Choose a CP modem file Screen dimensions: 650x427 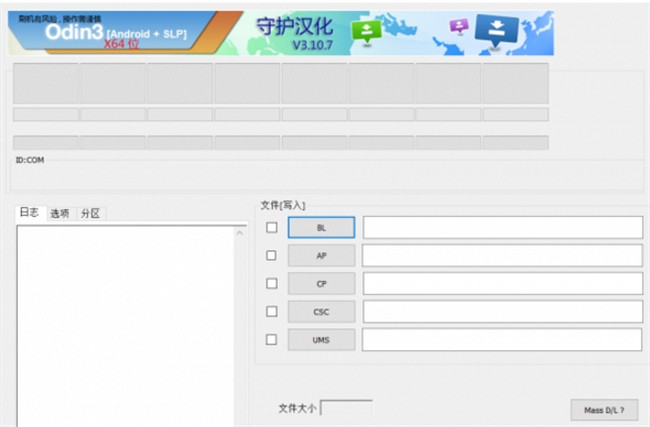pyautogui.click(x=321, y=284)
